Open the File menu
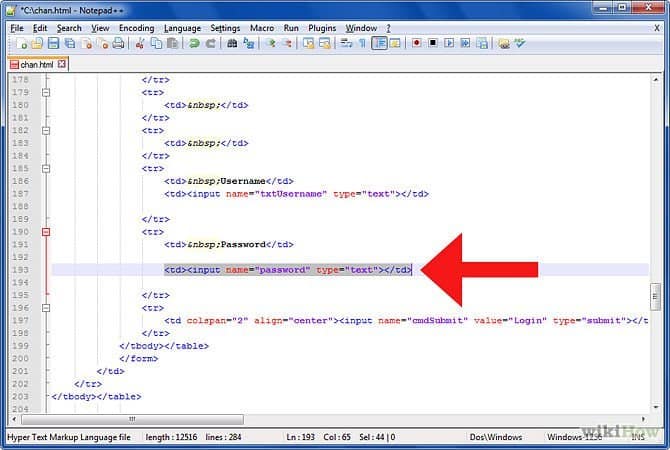Screen dimensions: 670x450 (x=17, y=28)
